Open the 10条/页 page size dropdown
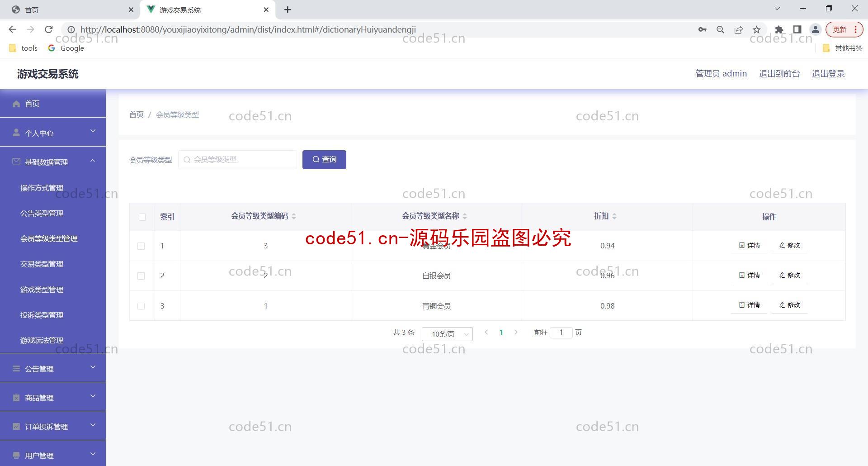This screenshot has width=868, height=466. [x=447, y=334]
